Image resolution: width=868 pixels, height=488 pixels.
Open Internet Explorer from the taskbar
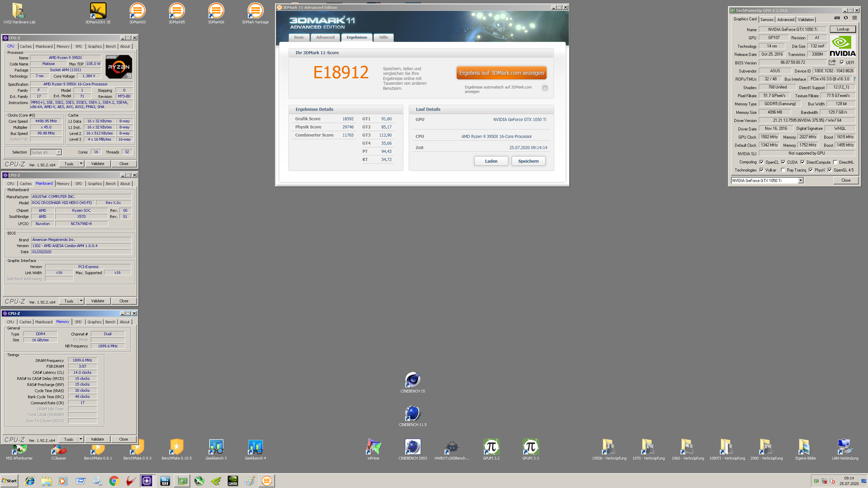[x=30, y=481]
